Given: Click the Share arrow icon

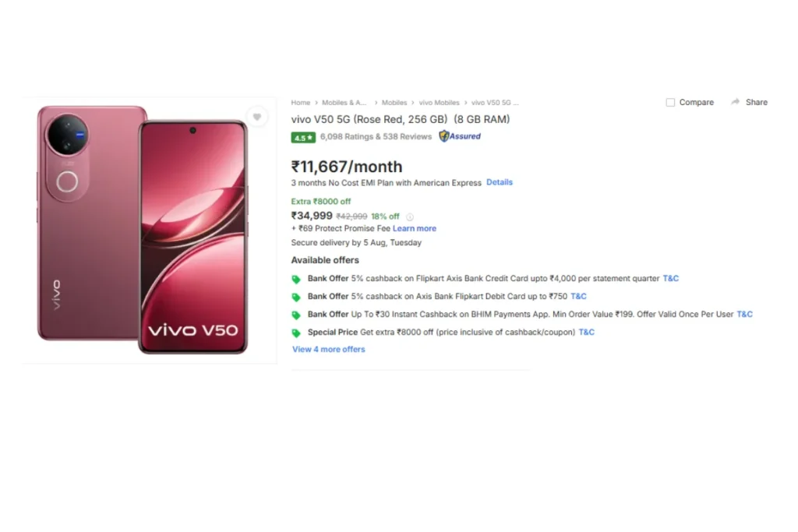Looking at the screenshot, I should point(736,102).
